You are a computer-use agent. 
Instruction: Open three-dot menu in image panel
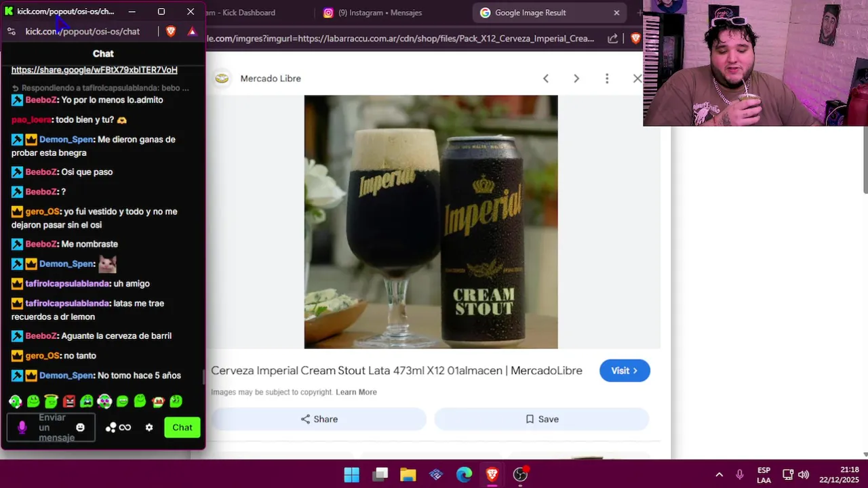[x=607, y=79]
